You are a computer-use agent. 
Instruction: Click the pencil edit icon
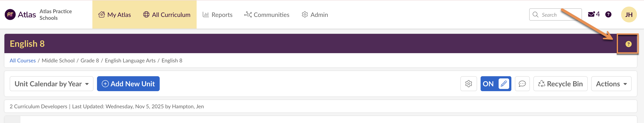click(x=503, y=84)
